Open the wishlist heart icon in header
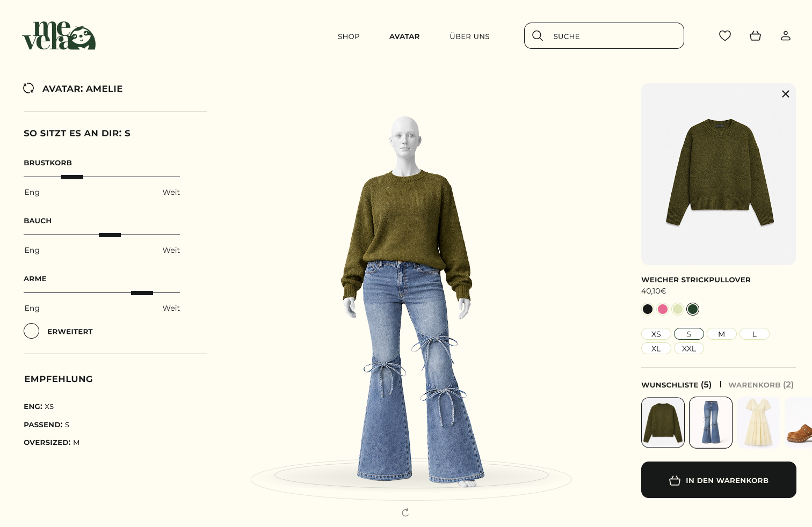The height and width of the screenshot is (527, 812). point(725,36)
